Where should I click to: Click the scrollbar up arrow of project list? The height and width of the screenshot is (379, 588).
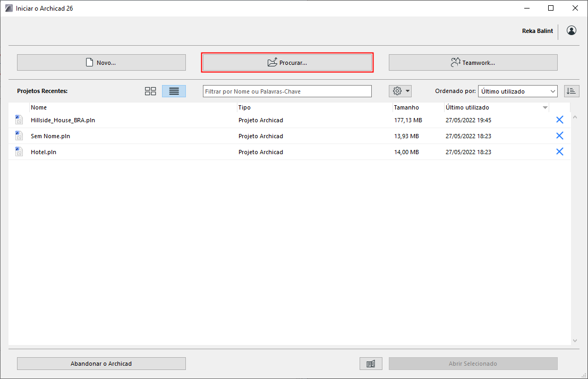coord(575,117)
